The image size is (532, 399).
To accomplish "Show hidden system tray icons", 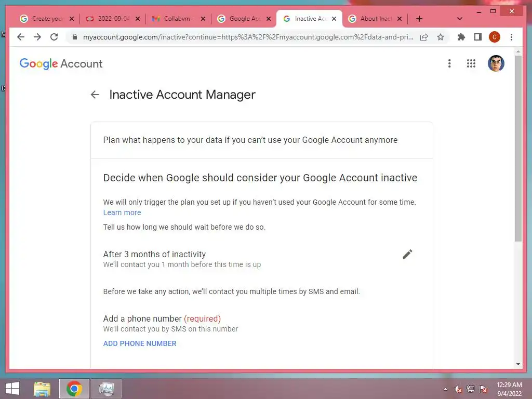I will click(445, 389).
